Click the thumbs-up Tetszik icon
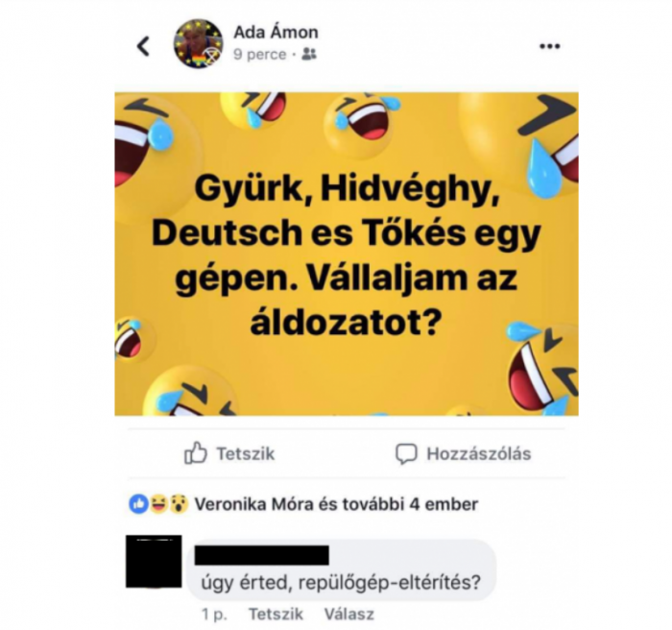Image resolution: width=672 pixels, height=630 pixels. click(196, 453)
